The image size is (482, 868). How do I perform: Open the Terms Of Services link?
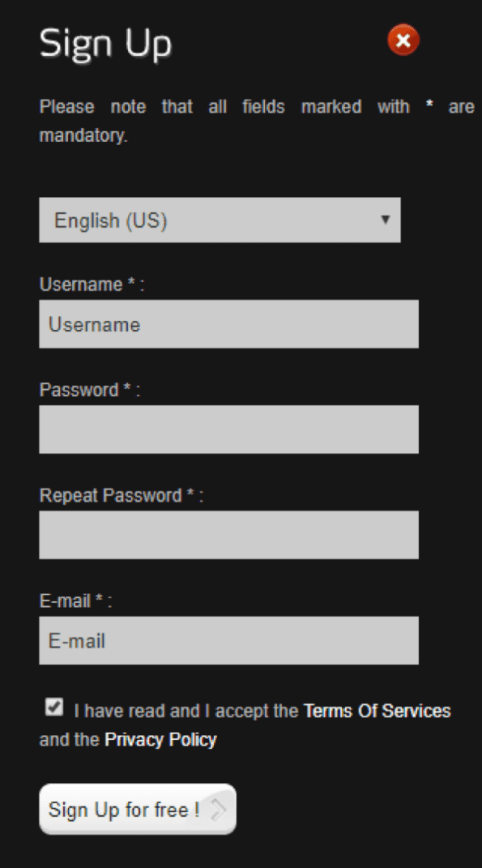(377, 711)
